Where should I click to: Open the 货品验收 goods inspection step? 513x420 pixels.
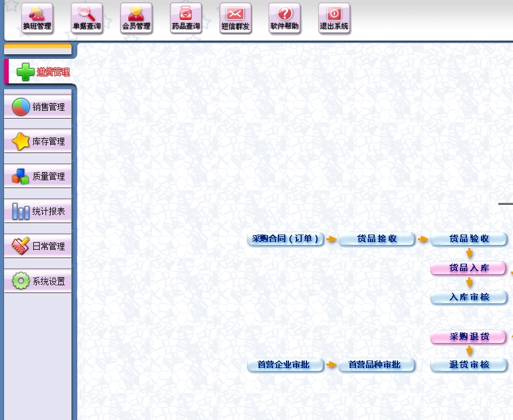[x=469, y=239]
